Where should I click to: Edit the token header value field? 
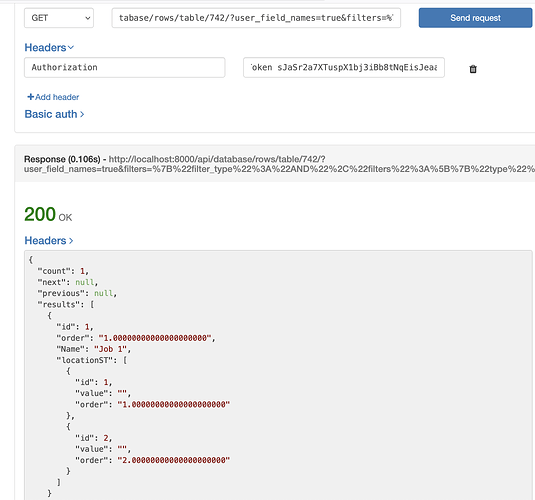(x=344, y=67)
